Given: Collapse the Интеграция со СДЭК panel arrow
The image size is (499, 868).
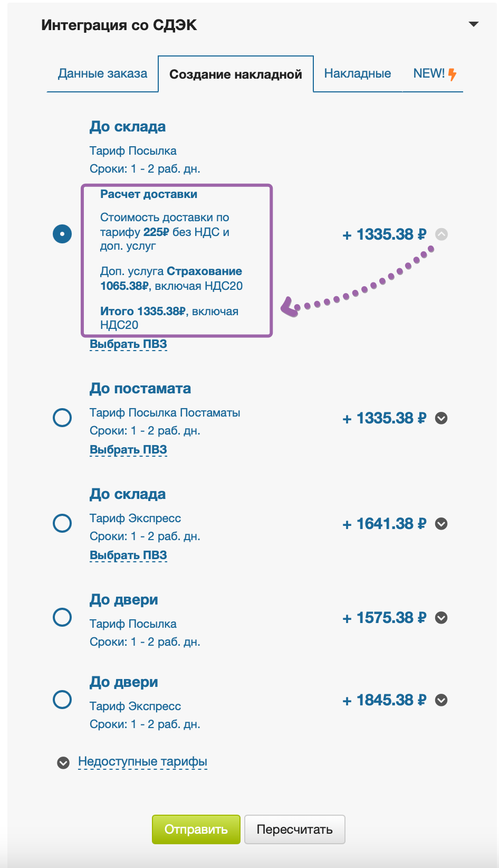Looking at the screenshot, I should pos(473,24).
